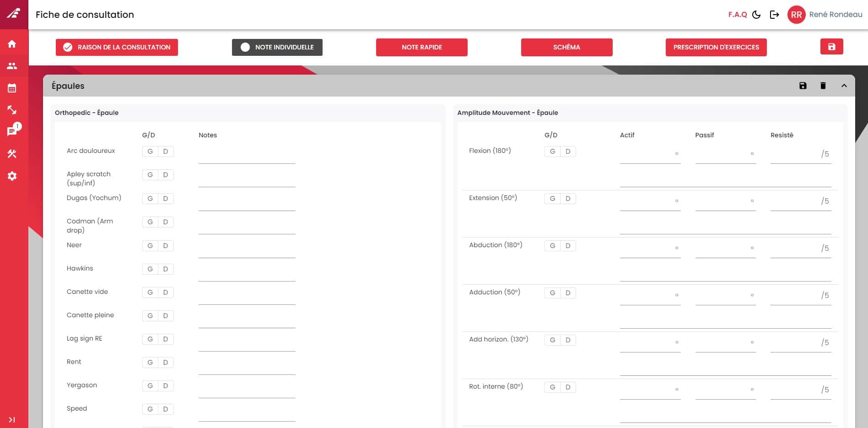The image size is (868, 428).
Task: Select D for Extension (50°)
Action: (x=568, y=199)
